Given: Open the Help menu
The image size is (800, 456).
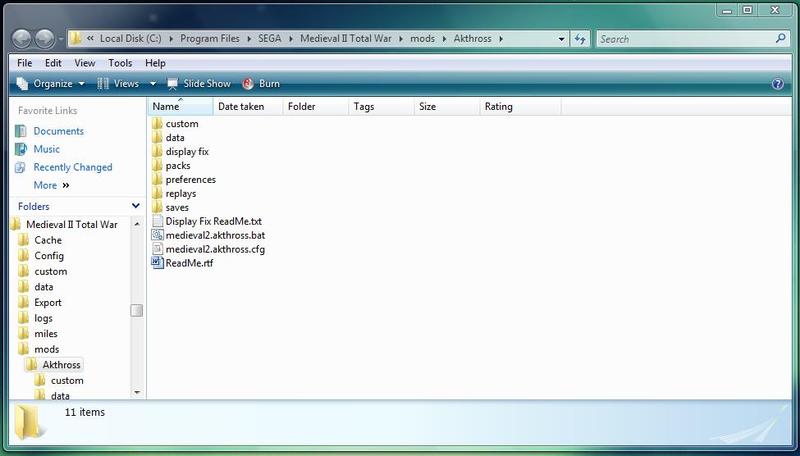Looking at the screenshot, I should click(155, 63).
